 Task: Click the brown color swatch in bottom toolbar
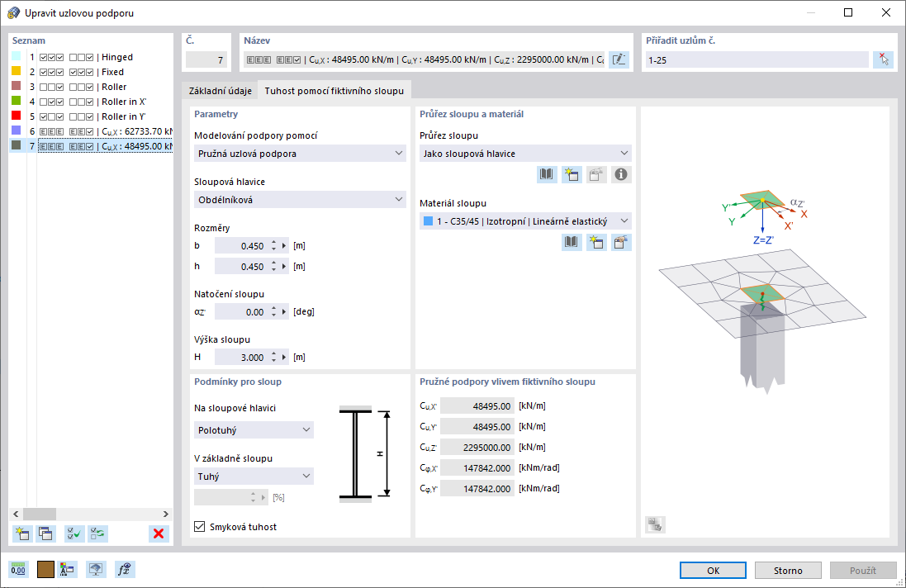[45, 570]
